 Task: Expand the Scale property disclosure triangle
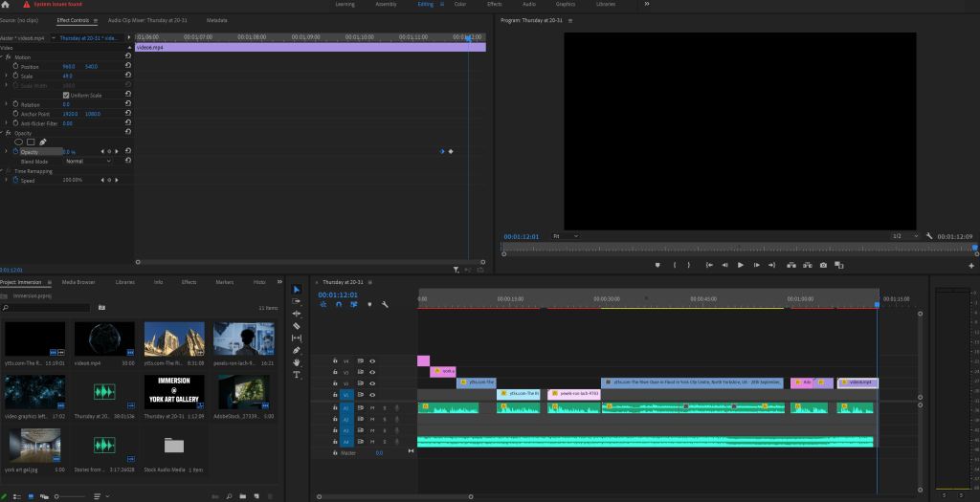(x=7, y=76)
